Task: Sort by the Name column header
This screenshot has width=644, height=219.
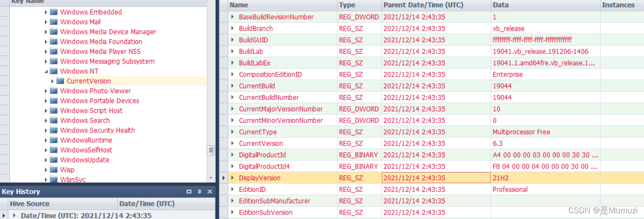Action: pos(283,5)
